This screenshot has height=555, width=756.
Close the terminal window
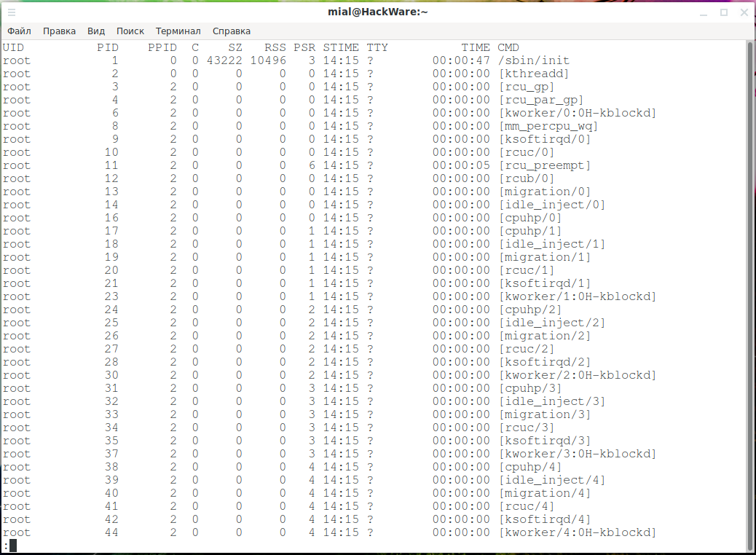[744, 12]
